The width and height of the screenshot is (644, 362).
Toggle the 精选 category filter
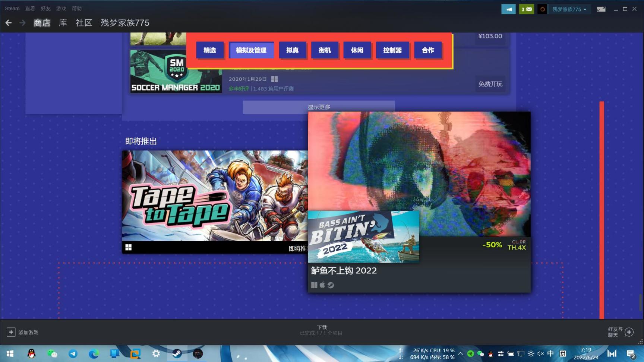click(x=210, y=50)
